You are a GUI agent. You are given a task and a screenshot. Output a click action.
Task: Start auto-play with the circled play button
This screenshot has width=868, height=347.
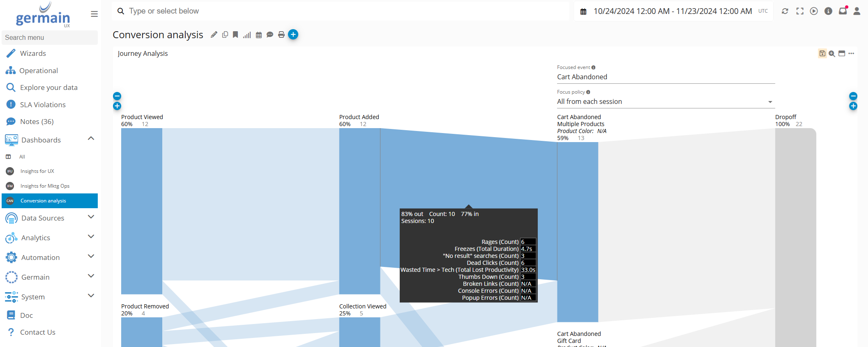[814, 11]
